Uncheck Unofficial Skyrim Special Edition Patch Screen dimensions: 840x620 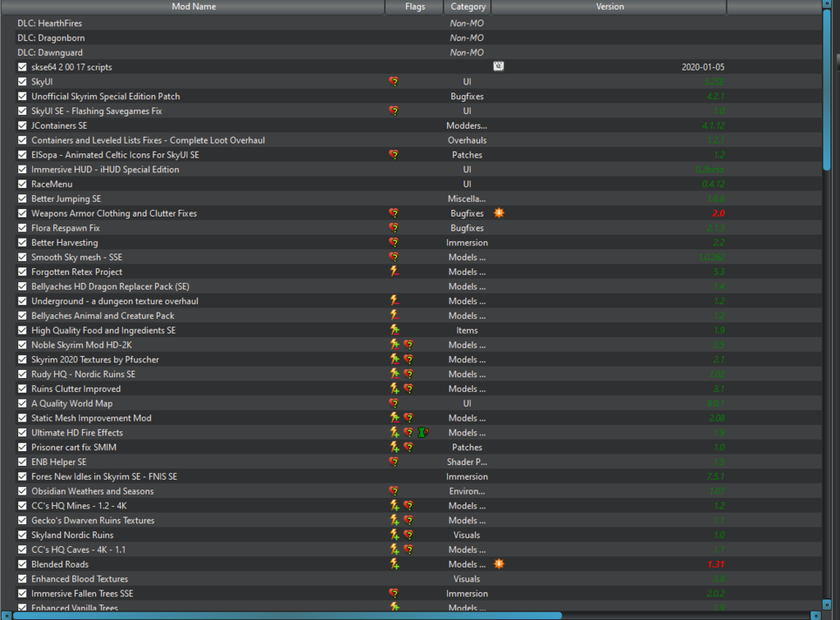(23, 97)
